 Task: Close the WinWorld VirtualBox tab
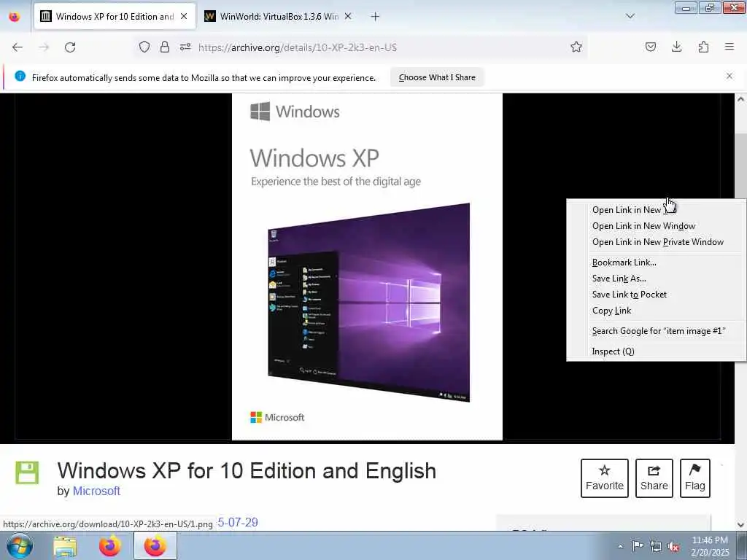click(x=348, y=16)
